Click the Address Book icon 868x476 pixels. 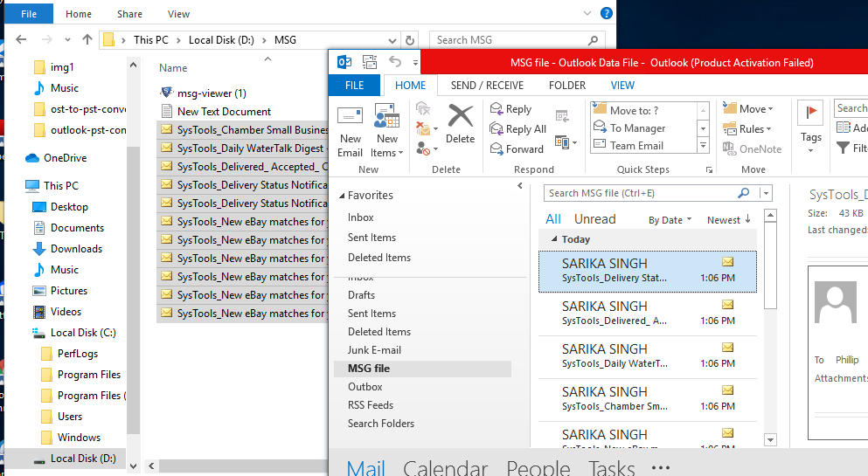pos(844,128)
